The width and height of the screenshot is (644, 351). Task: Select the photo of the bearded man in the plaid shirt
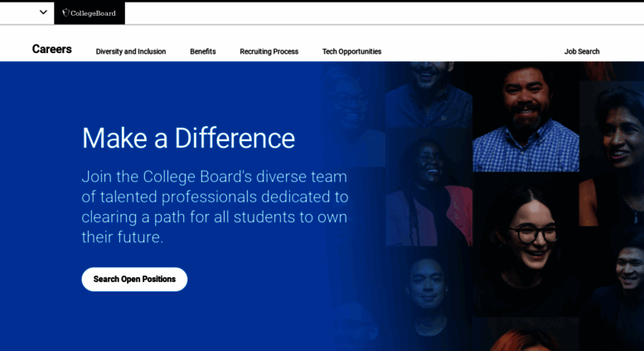point(525,117)
